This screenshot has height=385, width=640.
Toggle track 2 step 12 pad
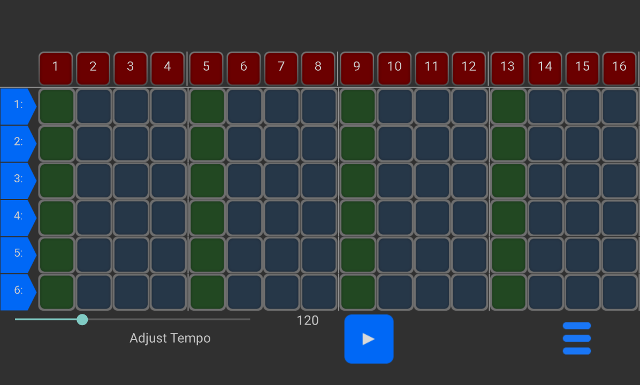[x=469, y=144]
